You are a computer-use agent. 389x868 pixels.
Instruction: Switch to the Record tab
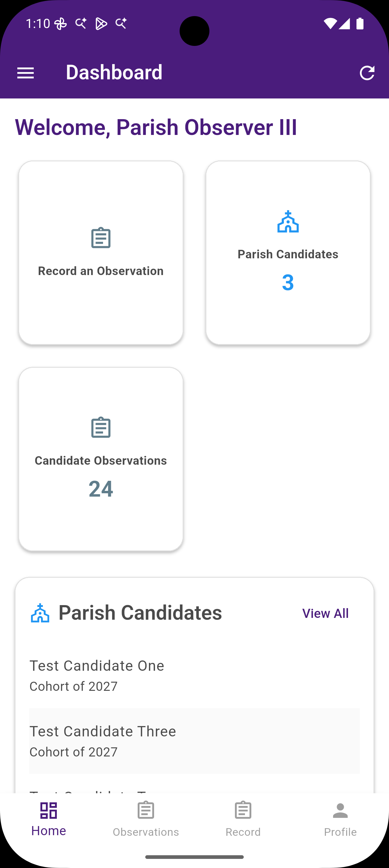pos(243,819)
